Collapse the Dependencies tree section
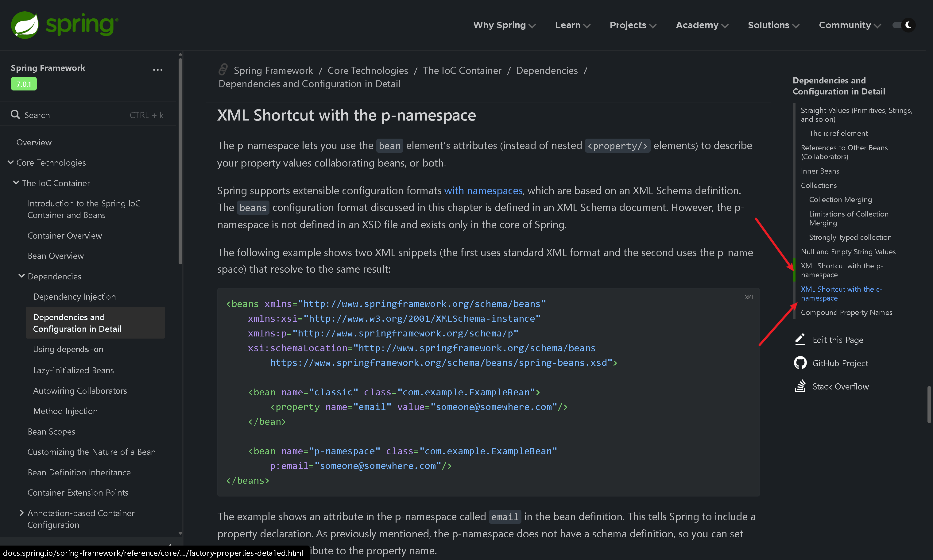Viewport: 933px width, 560px height. coord(21,276)
